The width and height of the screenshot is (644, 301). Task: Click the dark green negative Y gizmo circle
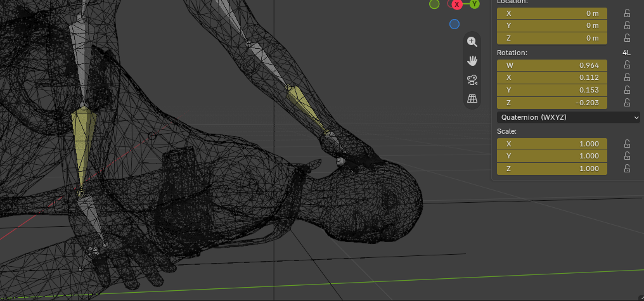pyautogui.click(x=434, y=4)
